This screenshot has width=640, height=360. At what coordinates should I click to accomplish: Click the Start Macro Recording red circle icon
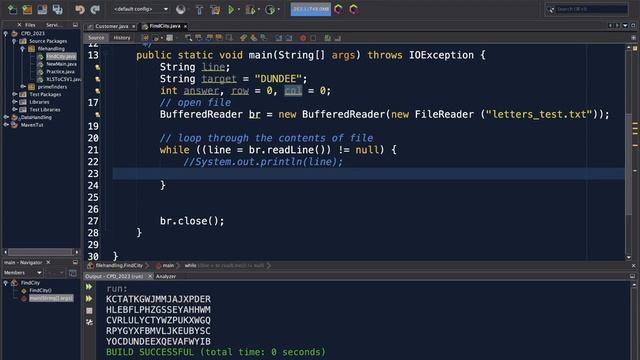coord(303,38)
